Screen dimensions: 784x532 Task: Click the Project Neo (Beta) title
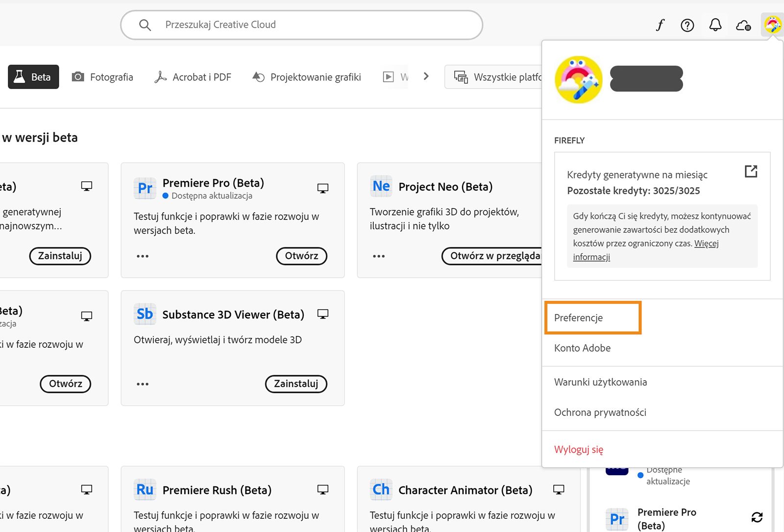(x=445, y=187)
